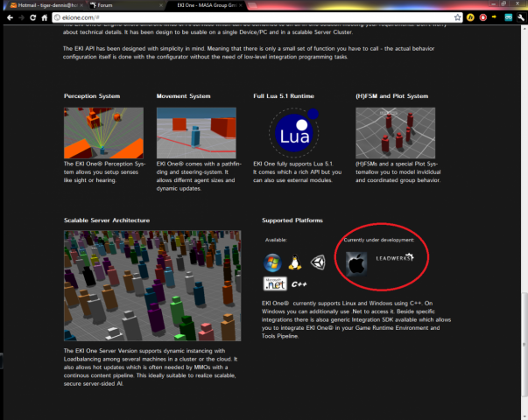Open the Movement System thumbnail

(198, 133)
